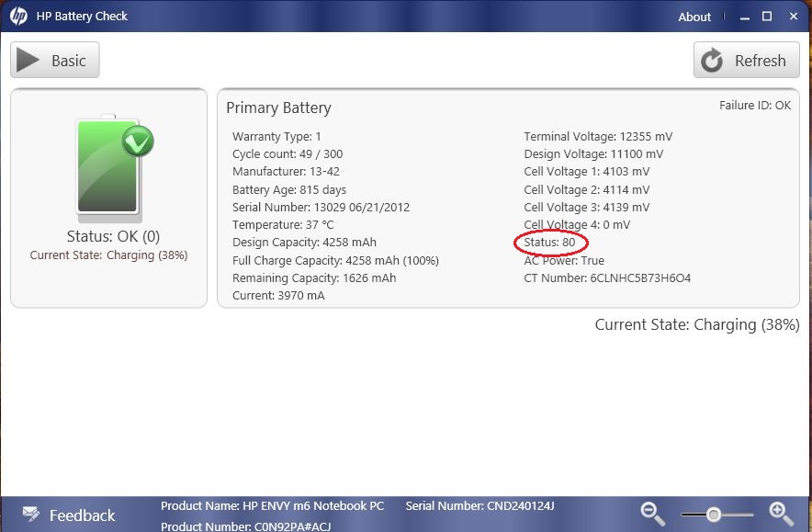Switch to Basic view
This screenshot has width=812, height=532.
[x=55, y=60]
